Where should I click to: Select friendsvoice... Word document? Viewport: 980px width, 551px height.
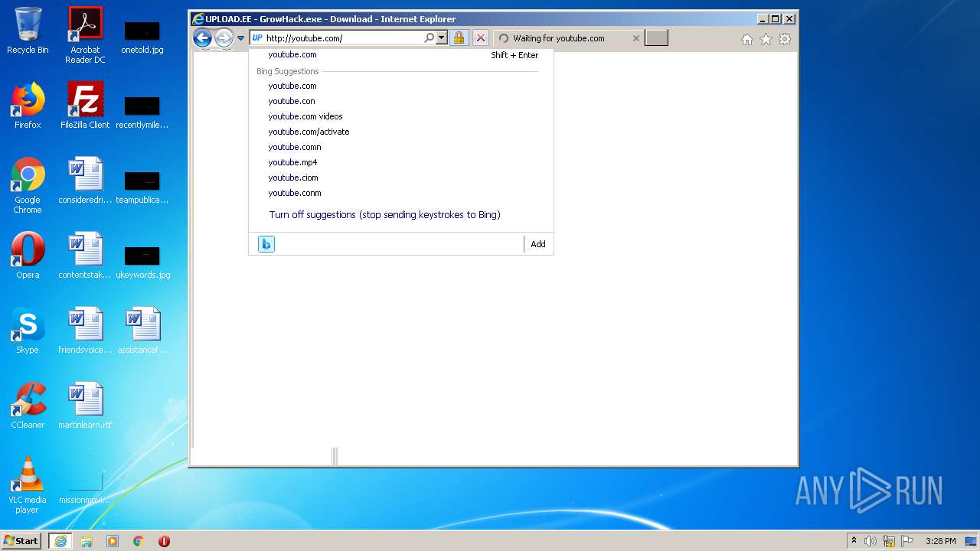pos(85,331)
